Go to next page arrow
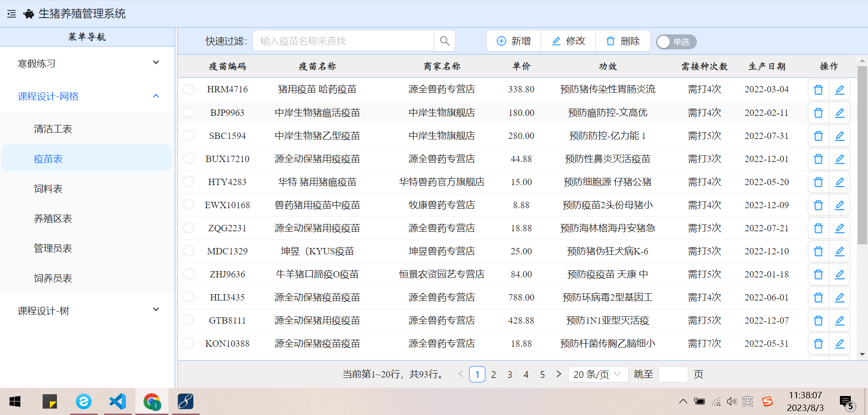868x415 pixels. [x=558, y=374]
